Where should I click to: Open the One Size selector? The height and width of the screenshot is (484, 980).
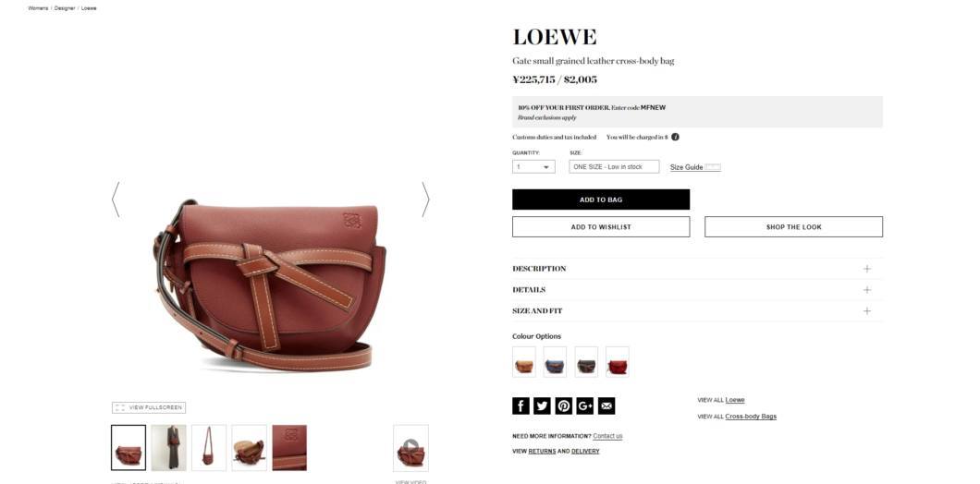(x=614, y=167)
